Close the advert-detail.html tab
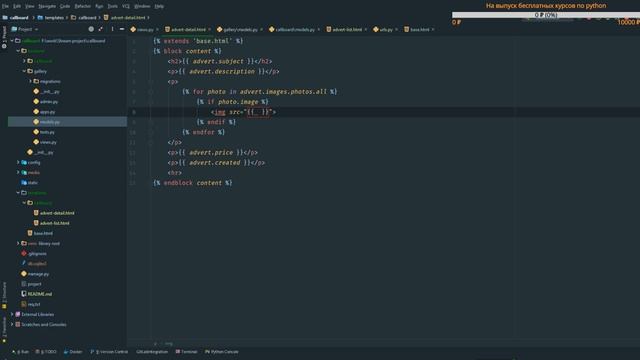 [210, 29]
